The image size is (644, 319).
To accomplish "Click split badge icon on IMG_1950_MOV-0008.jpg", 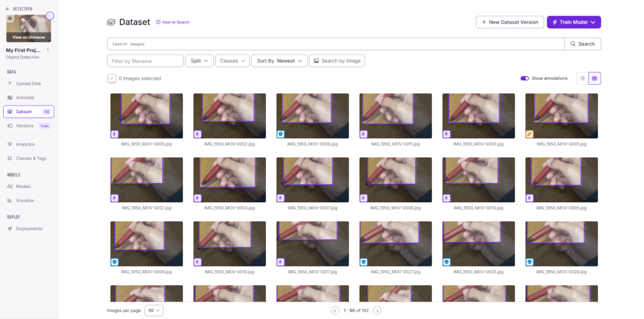I will 280,134.
